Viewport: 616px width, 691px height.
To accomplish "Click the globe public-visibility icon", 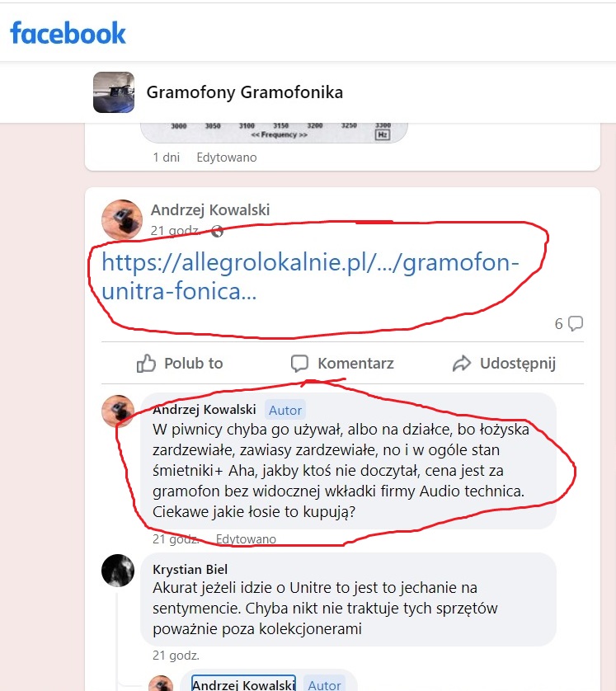I will pos(217,232).
